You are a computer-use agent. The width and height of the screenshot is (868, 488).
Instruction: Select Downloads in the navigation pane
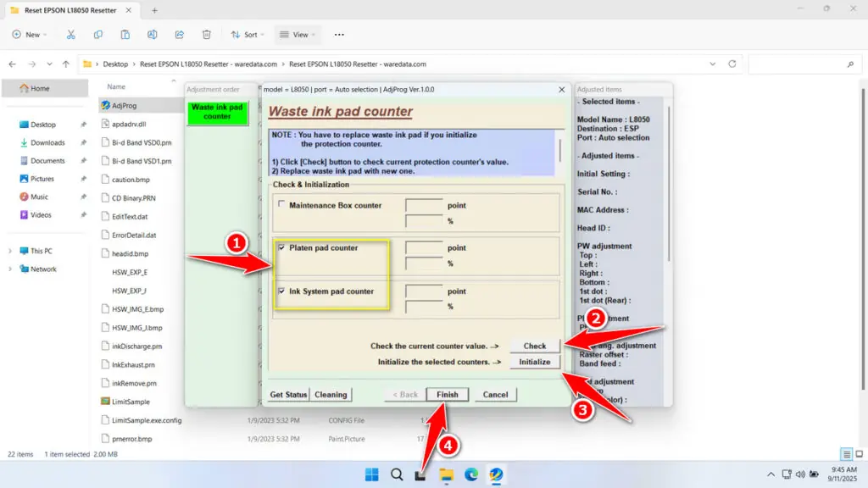click(x=47, y=142)
